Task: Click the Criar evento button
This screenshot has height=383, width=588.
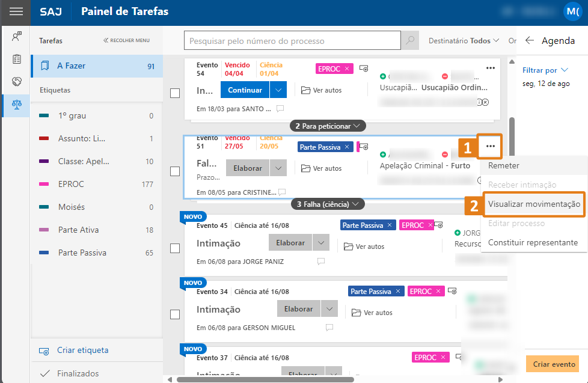Action: (x=554, y=364)
